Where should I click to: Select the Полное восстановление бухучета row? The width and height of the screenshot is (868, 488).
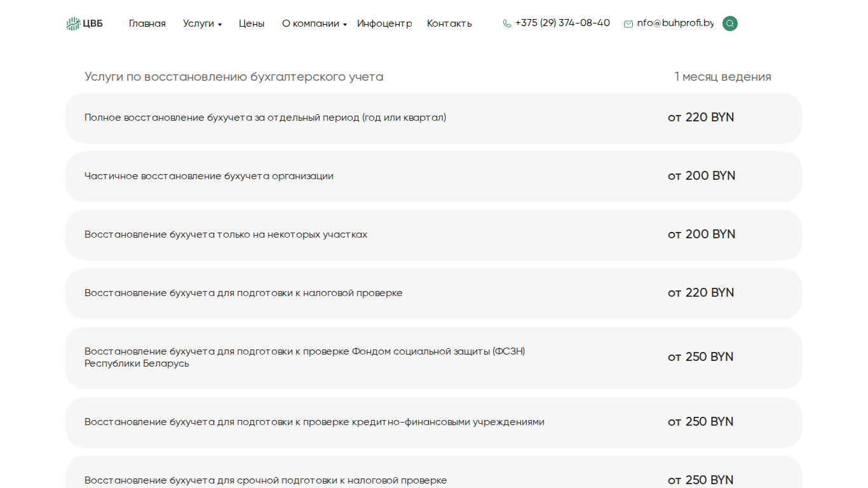tap(434, 118)
